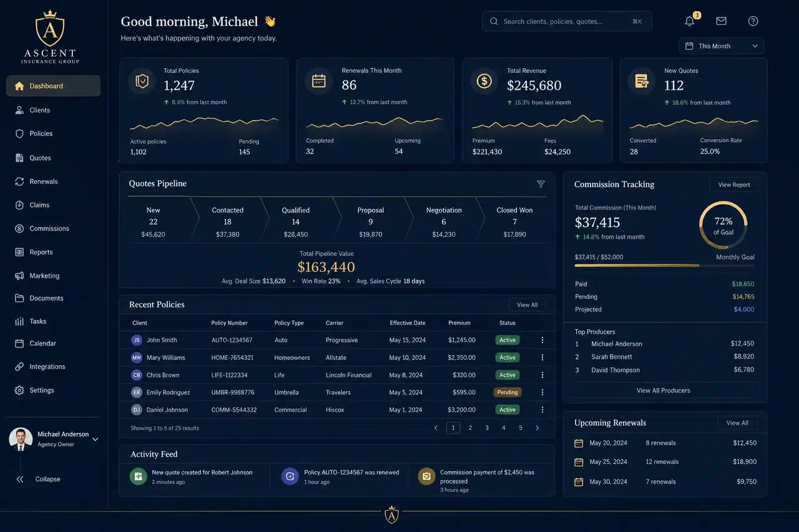This screenshot has width=799, height=532.
Task: Open Clients in the sidebar
Action: point(53,110)
